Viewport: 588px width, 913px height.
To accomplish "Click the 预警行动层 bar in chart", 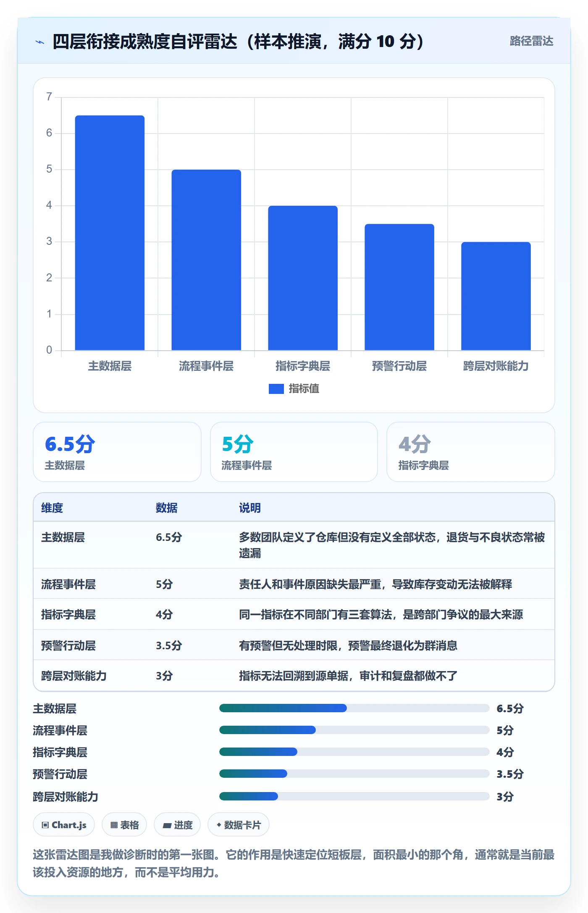I will tap(399, 287).
